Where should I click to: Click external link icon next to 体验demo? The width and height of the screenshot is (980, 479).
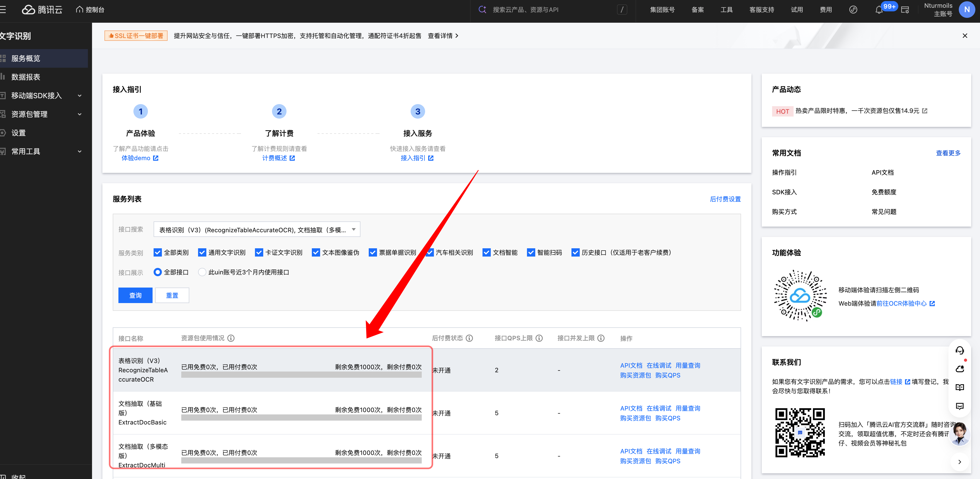(156, 158)
